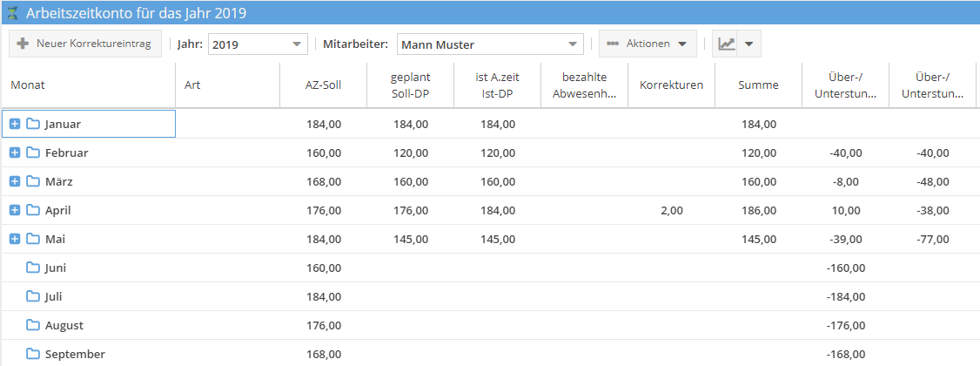The width and height of the screenshot is (980, 366).
Task: Expand the April row with the plus icon
Action: point(15,210)
